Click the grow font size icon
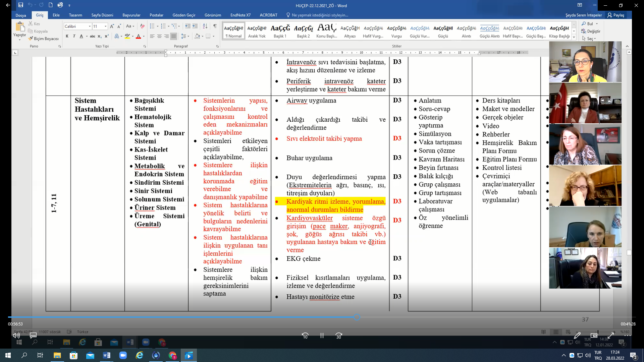Screen dimensions: 644x362 (x=112, y=26)
